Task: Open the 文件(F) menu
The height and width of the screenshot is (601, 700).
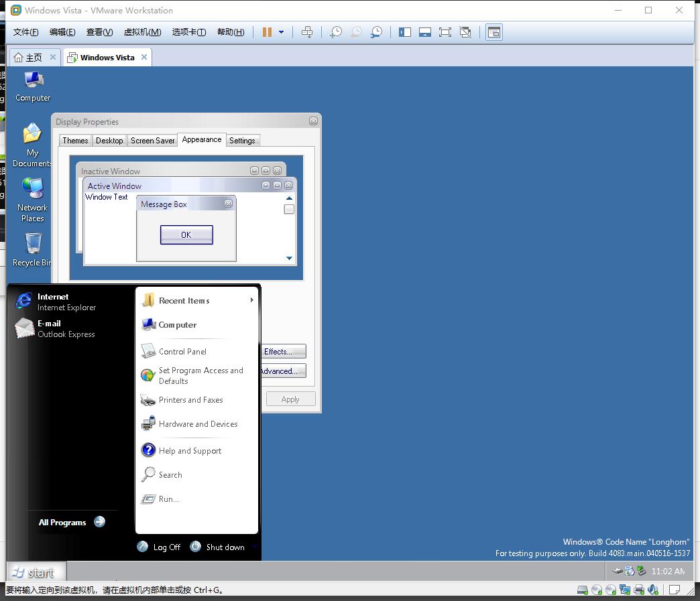Action: tap(25, 32)
